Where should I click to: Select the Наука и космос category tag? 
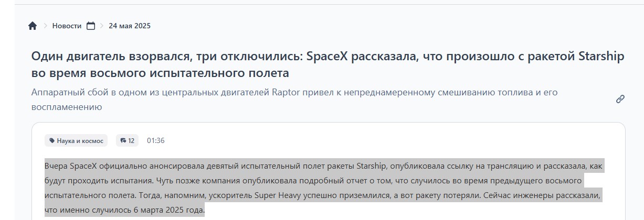[76, 140]
